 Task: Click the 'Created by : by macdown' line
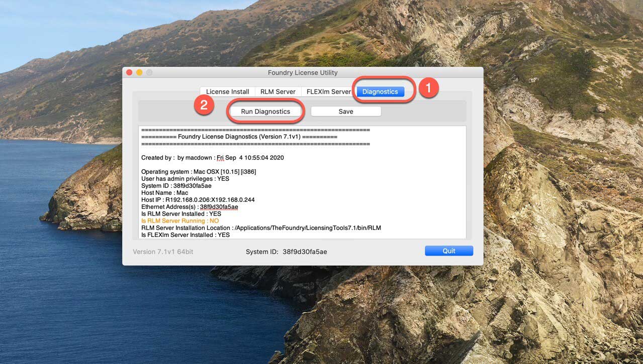pos(213,158)
